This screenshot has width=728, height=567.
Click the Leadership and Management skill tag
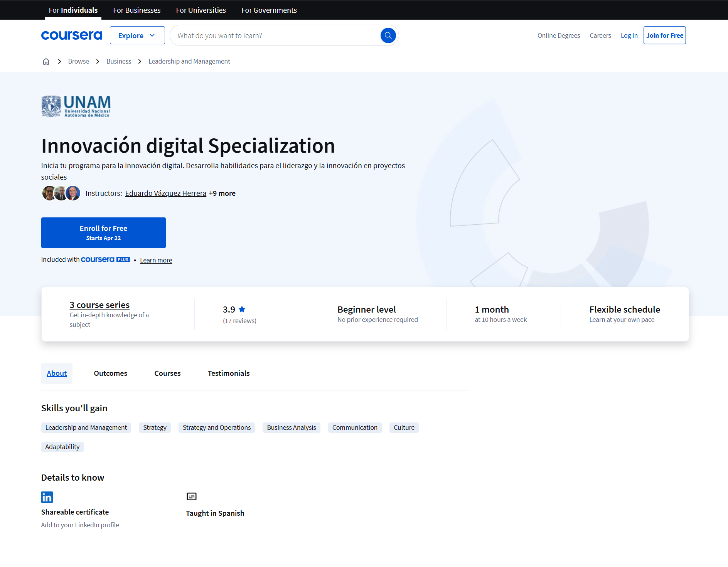[86, 427]
